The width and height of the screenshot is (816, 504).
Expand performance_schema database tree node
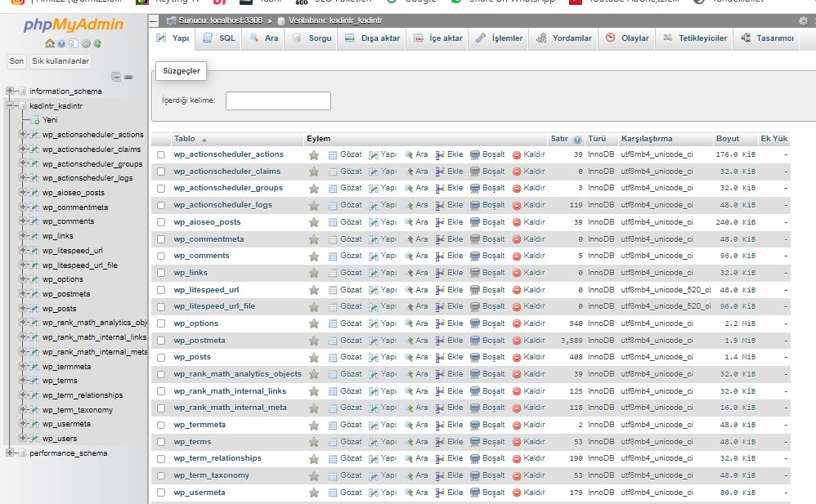click(9, 453)
